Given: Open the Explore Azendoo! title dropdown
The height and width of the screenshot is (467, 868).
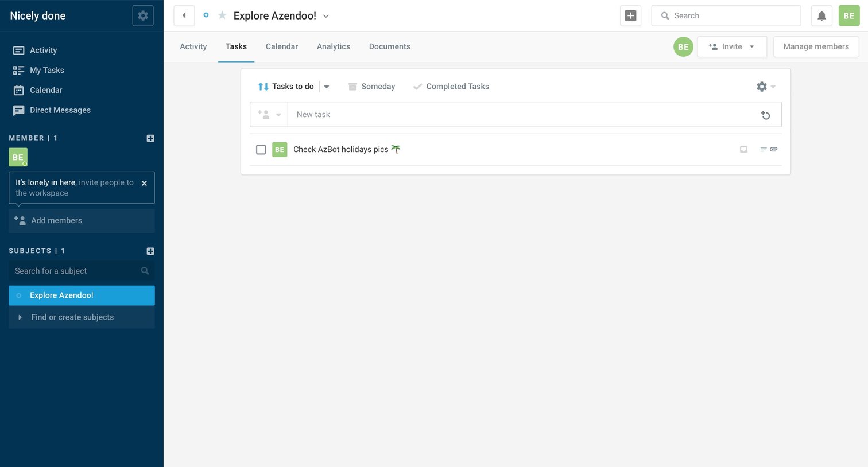Looking at the screenshot, I should (x=326, y=16).
